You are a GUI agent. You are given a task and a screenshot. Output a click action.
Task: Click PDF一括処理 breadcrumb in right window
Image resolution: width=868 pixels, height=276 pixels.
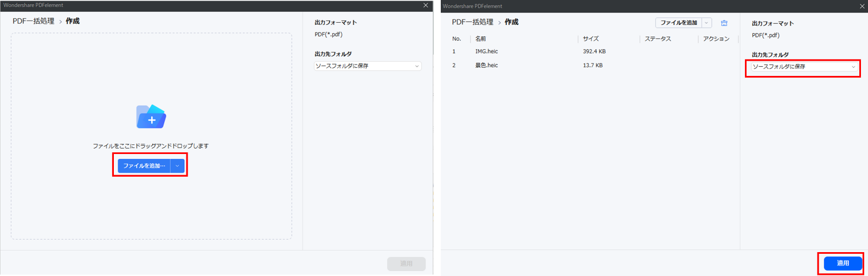(x=473, y=22)
